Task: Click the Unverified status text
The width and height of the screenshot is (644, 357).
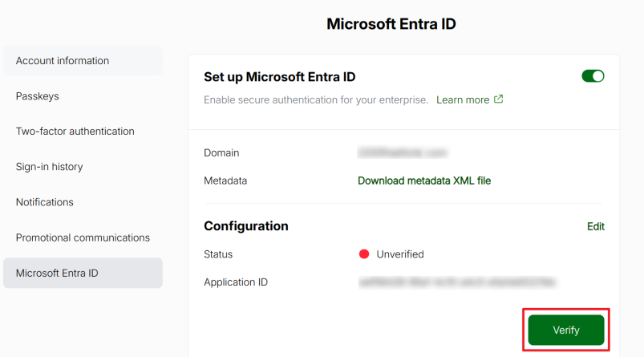Action: [400, 254]
